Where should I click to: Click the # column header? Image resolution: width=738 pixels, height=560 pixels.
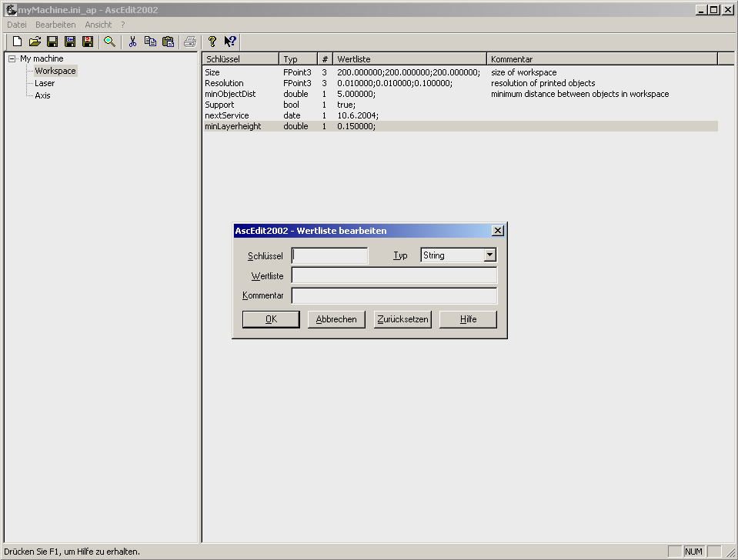pyautogui.click(x=325, y=58)
